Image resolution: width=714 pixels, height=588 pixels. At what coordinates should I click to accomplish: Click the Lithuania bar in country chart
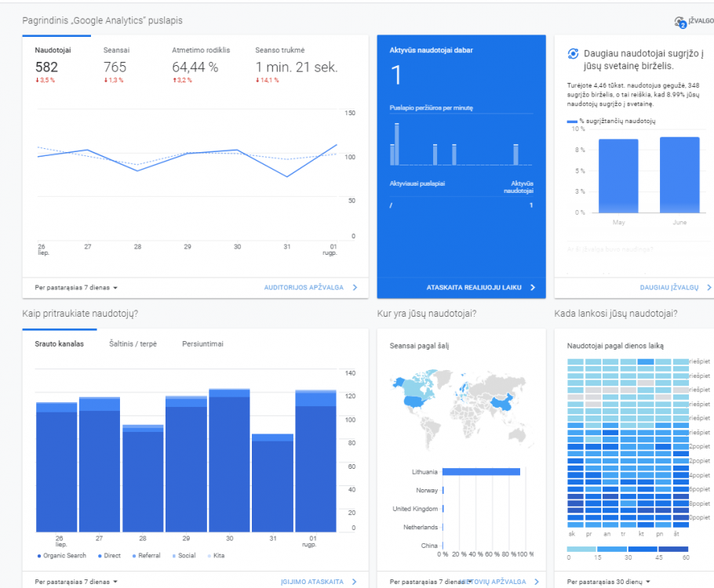point(481,472)
